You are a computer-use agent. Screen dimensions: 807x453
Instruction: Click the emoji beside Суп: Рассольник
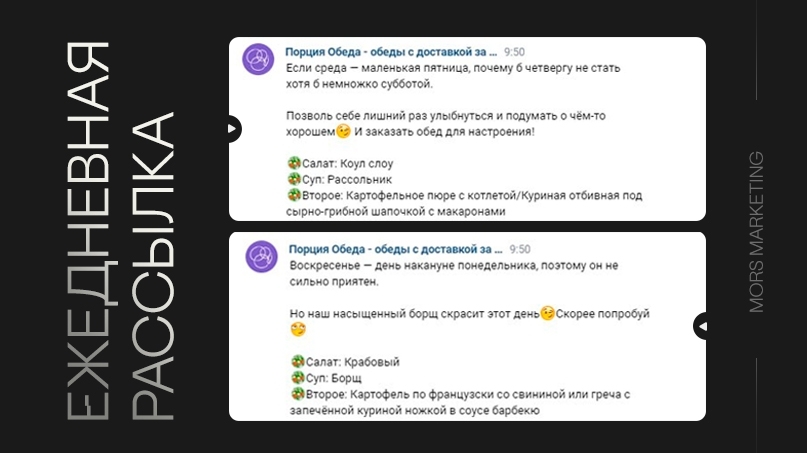294,179
